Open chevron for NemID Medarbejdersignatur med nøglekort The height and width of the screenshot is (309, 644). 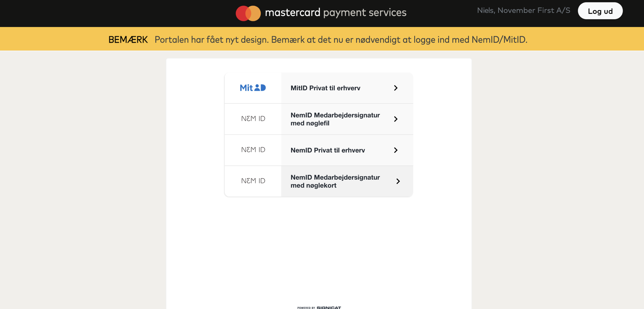coord(398,181)
